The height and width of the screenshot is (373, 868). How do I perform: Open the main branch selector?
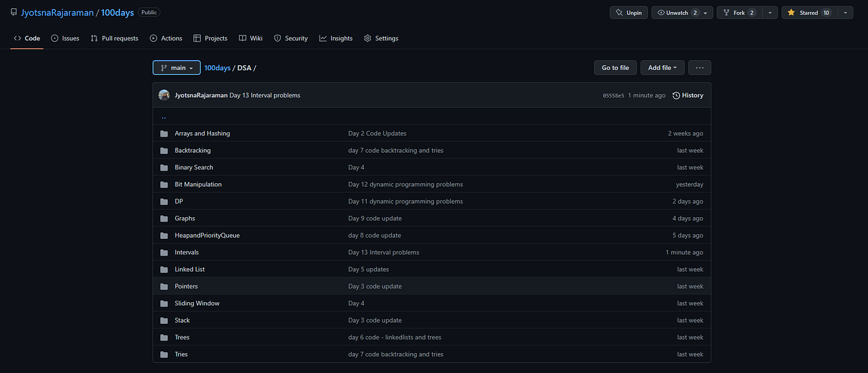176,67
